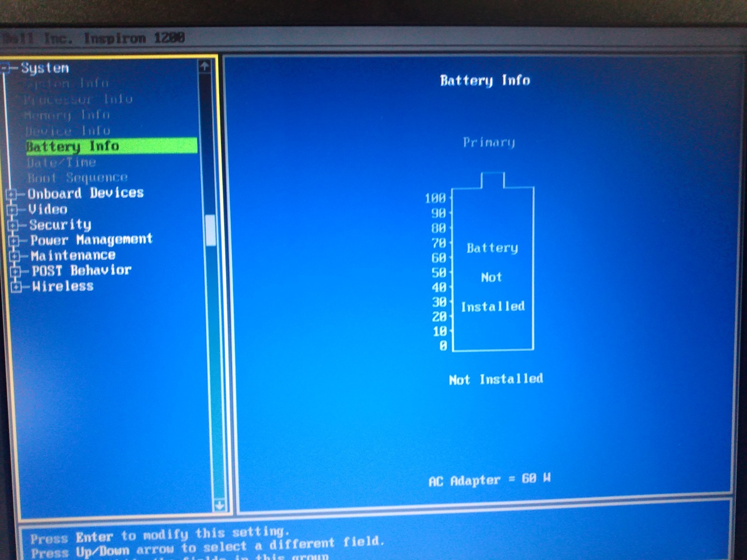
Task: Click the battery outline graphic
Action: pyautogui.click(x=493, y=261)
